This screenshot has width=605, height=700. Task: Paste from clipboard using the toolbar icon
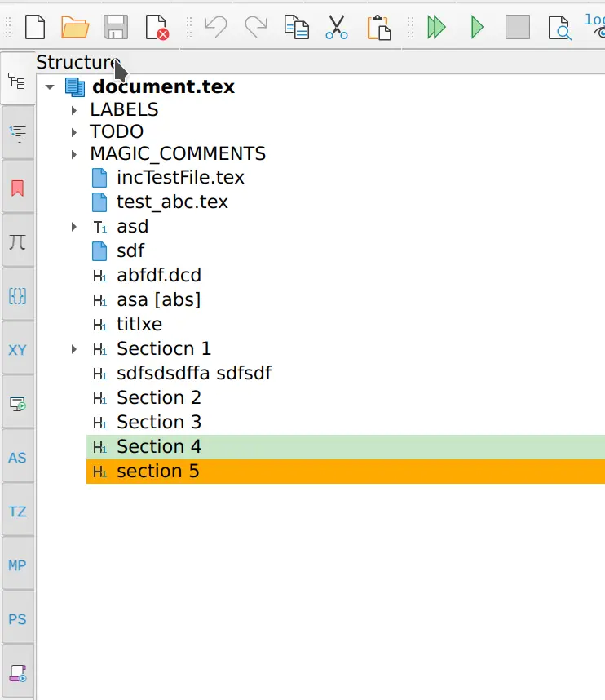[x=378, y=28]
